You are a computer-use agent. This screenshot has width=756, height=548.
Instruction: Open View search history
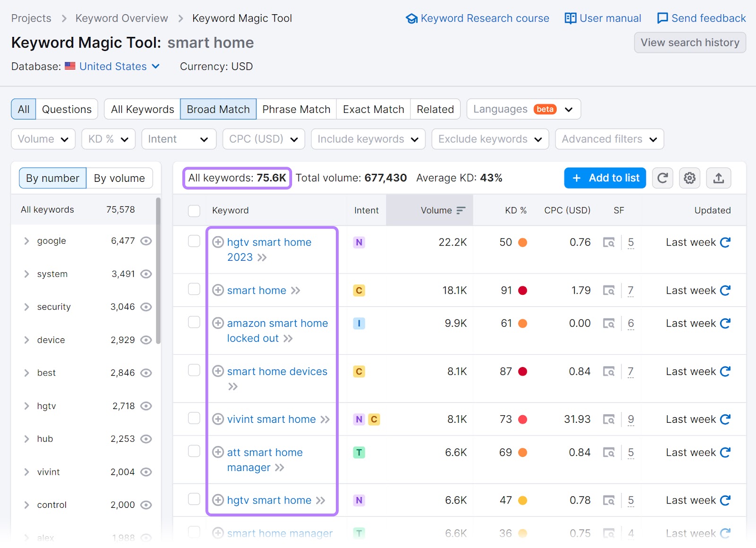(689, 43)
